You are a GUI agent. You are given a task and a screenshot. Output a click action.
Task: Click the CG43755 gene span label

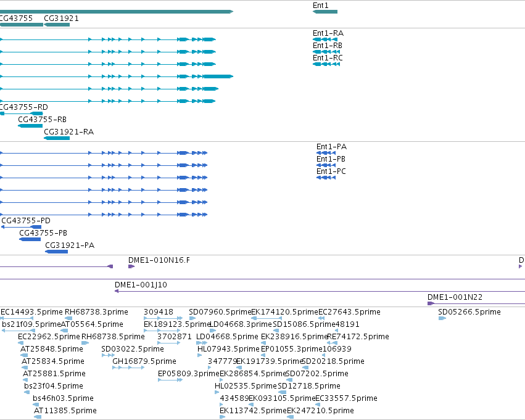click(x=16, y=19)
